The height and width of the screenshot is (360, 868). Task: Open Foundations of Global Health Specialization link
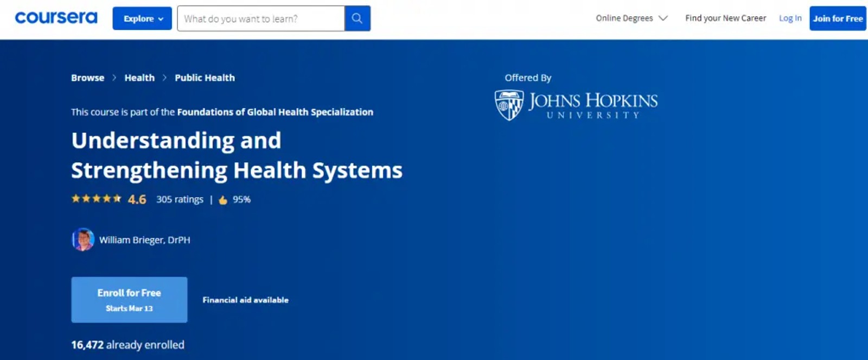pos(275,112)
